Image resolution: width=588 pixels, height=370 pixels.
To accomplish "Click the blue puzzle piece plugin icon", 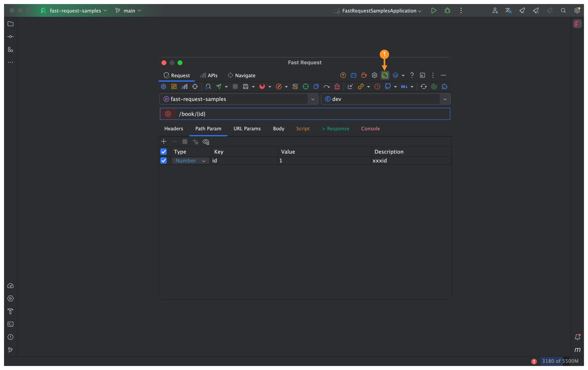I will tap(444, 86).
